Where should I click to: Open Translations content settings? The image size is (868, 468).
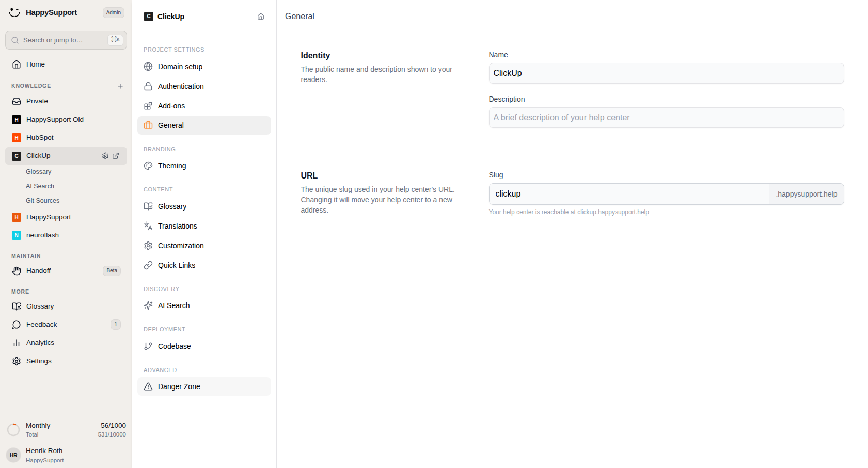204,226
